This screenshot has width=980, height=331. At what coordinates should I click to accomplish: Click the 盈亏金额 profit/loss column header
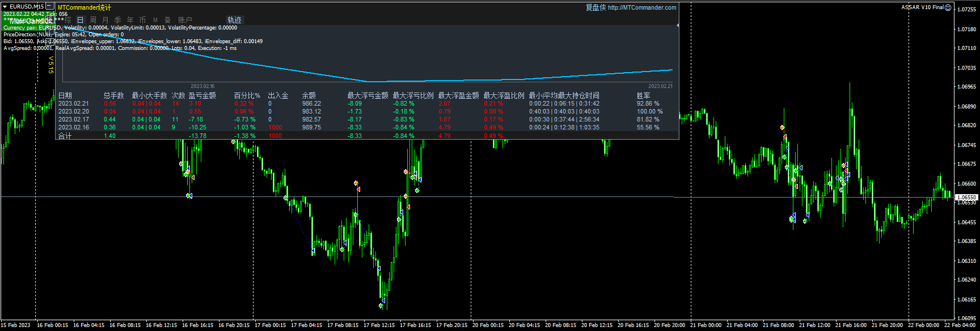(202, 95)
